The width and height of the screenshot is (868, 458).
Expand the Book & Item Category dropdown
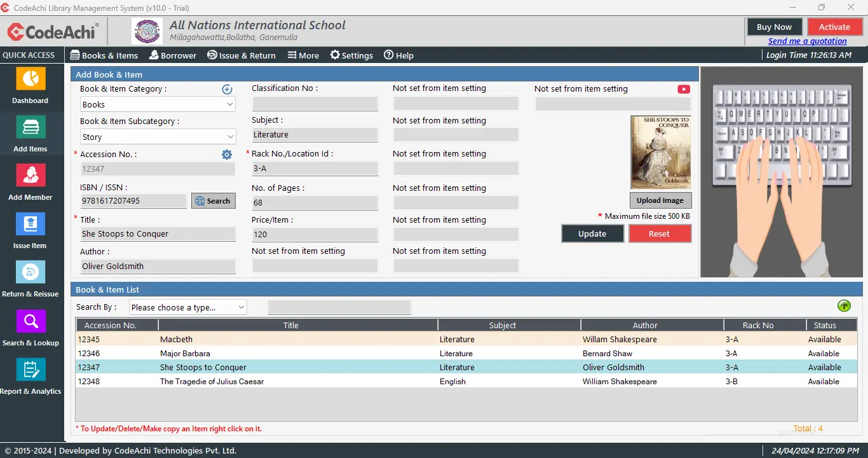pyautogui.click(x=158, y=104)
